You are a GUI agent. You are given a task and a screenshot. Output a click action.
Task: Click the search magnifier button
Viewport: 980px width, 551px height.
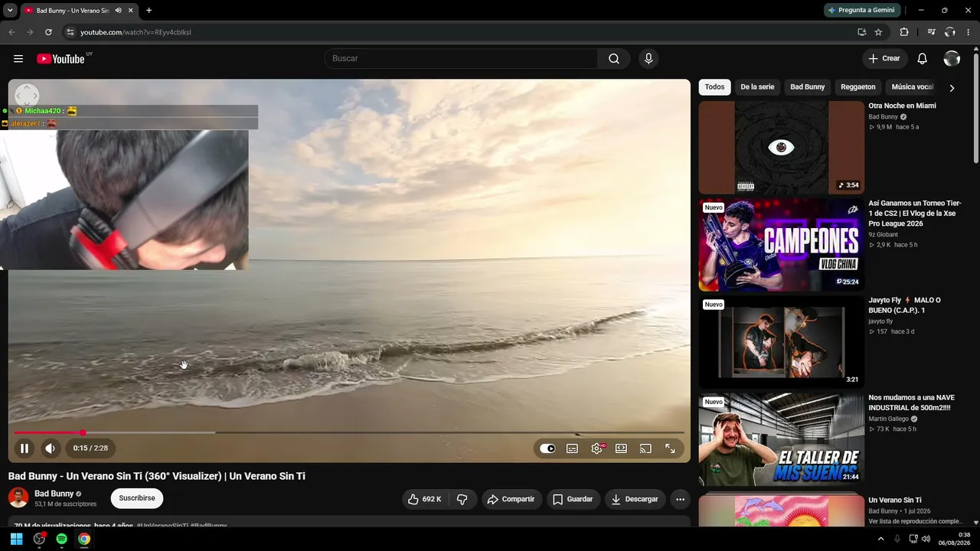614,59
